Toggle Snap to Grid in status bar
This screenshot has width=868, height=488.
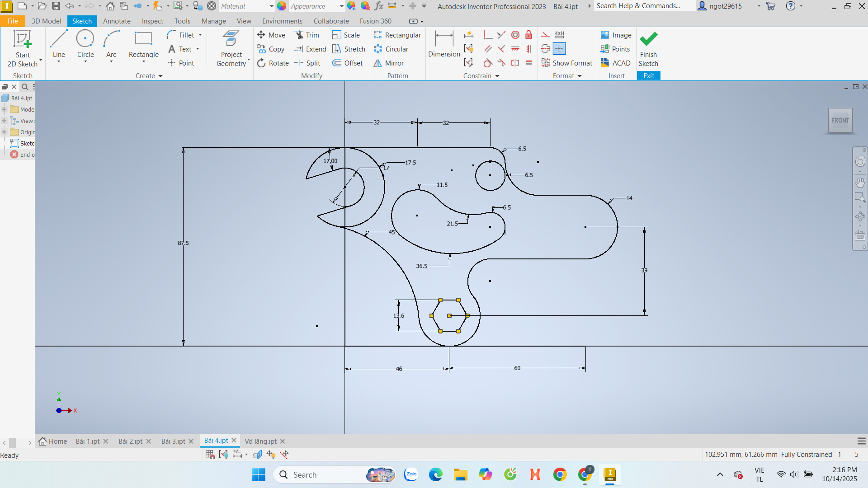coord(210,454)
